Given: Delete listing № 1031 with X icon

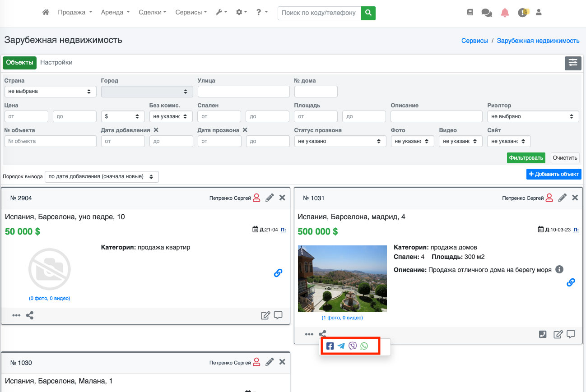Looking at the screenshot, I should 575,198.
